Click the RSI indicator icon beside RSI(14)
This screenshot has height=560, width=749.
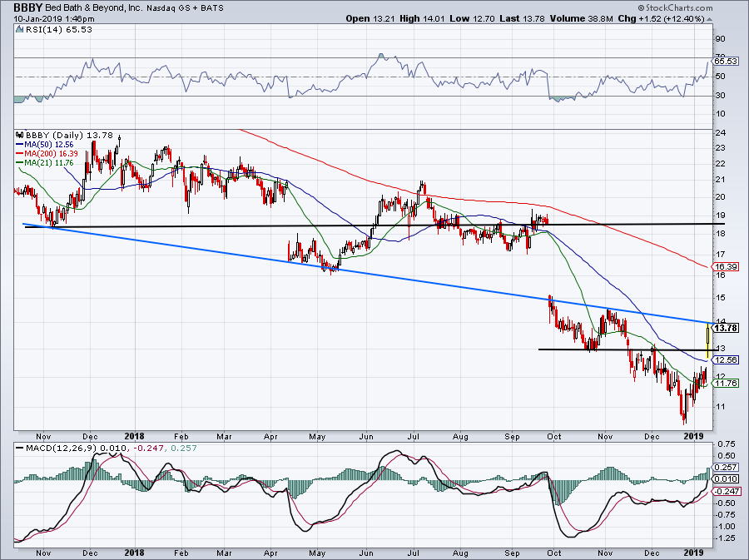click(20, 30)
